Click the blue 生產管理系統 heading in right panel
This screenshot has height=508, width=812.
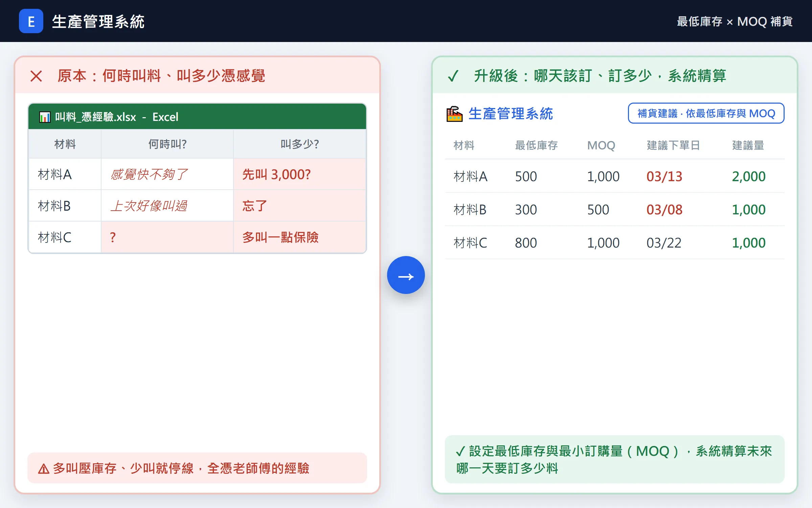tap(511, 114)
